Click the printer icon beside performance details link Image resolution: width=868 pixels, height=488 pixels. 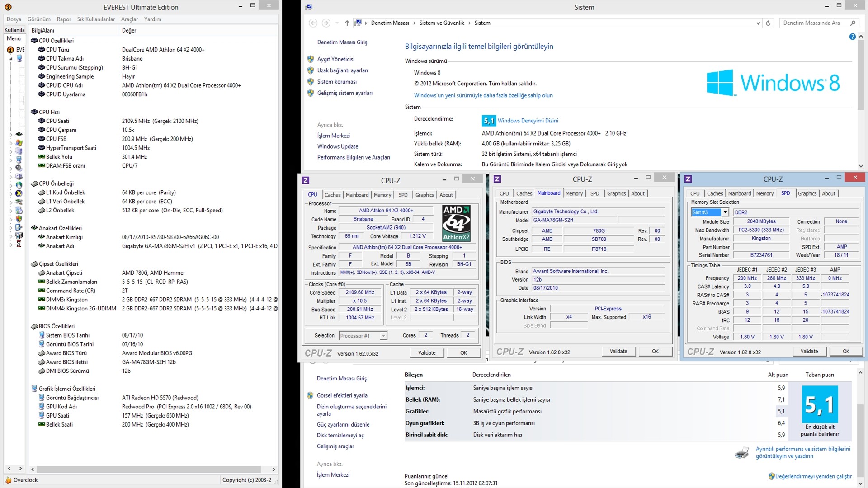742,452
